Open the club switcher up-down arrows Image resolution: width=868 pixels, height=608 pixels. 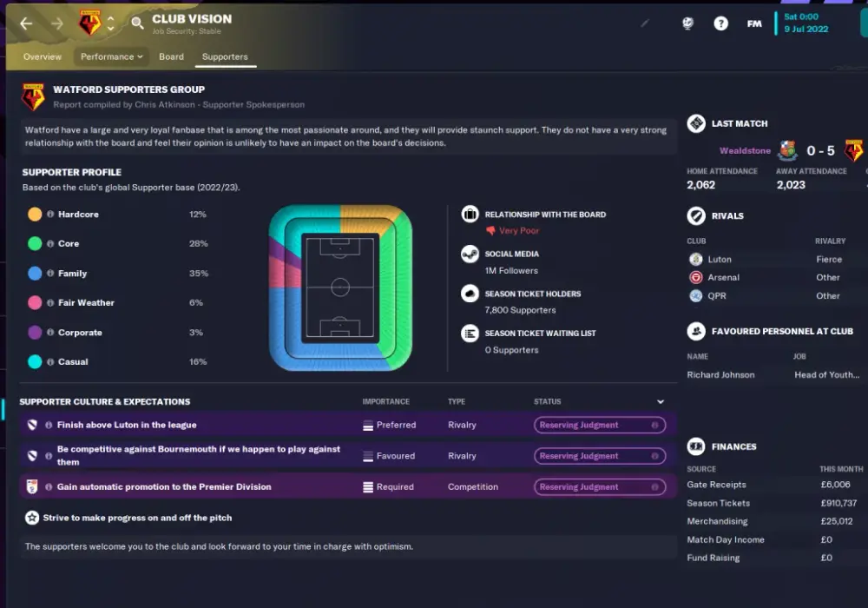pyautogui.click(x=111, y=23)
